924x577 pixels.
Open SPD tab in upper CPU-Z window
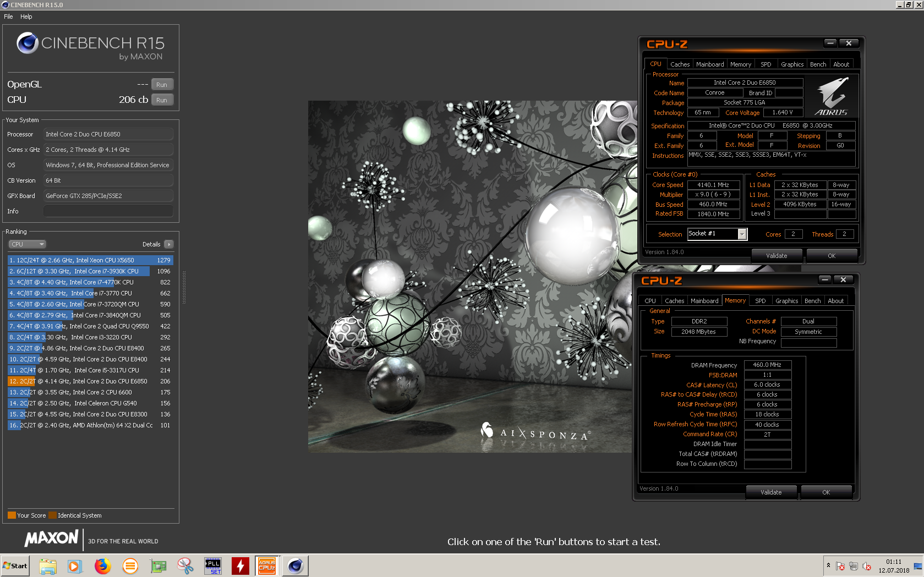766,64
